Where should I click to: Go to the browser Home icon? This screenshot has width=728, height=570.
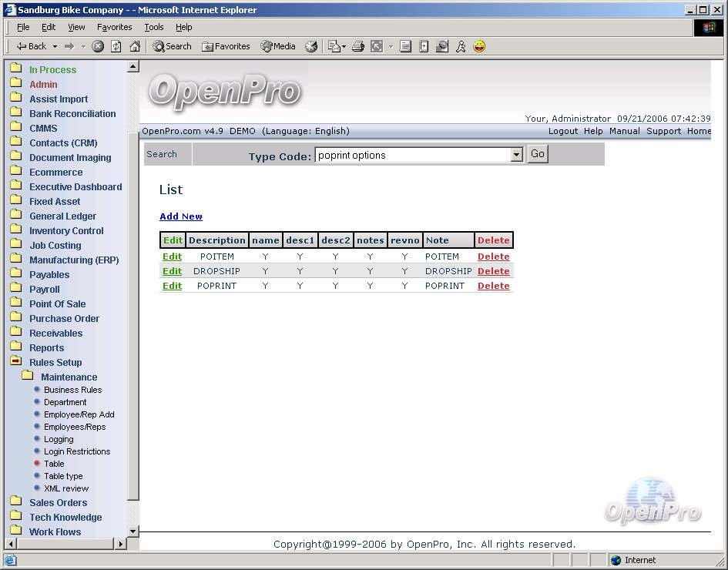135,46
